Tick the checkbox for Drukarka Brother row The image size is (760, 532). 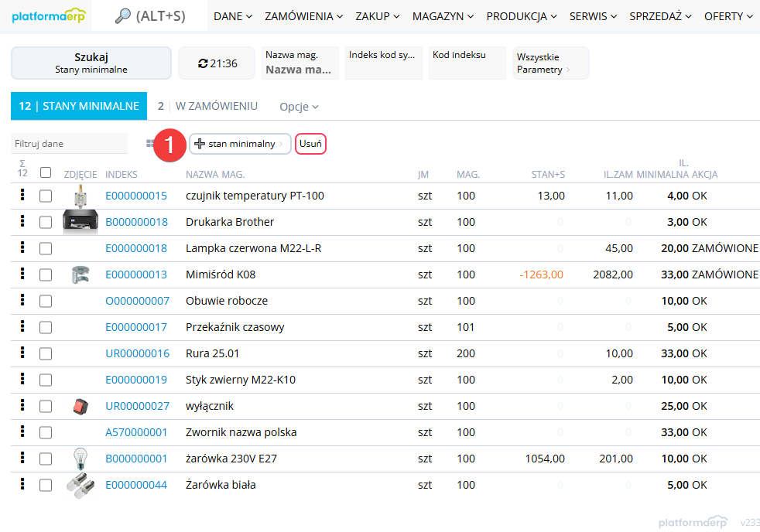(46, 222)
